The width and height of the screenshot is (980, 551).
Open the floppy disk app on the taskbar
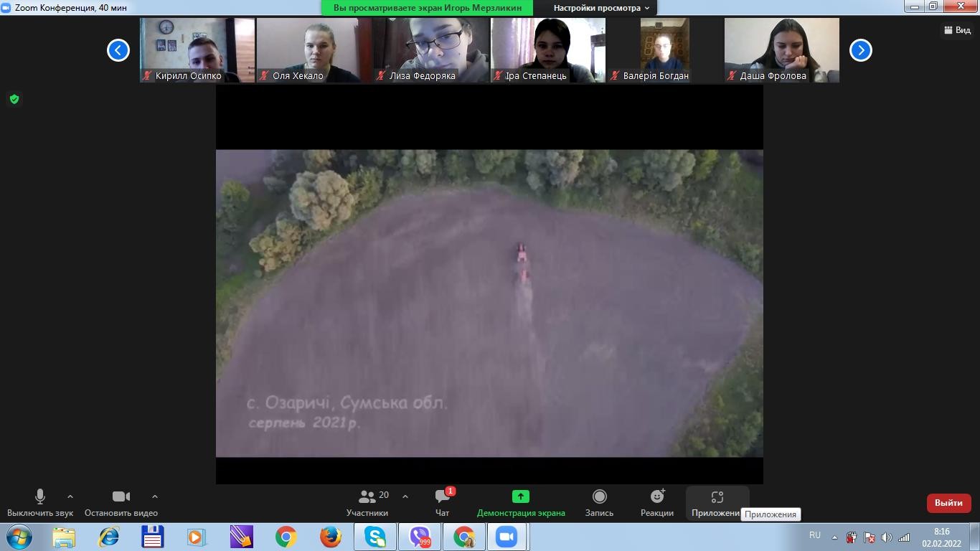coord(153,537)
